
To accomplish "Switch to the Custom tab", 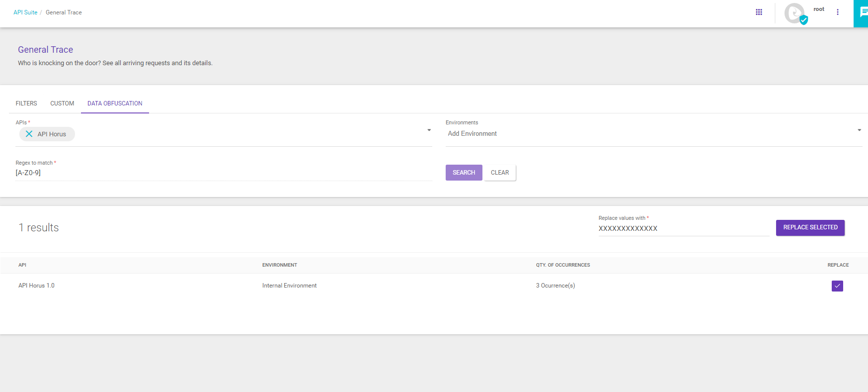I will (62, 103).
